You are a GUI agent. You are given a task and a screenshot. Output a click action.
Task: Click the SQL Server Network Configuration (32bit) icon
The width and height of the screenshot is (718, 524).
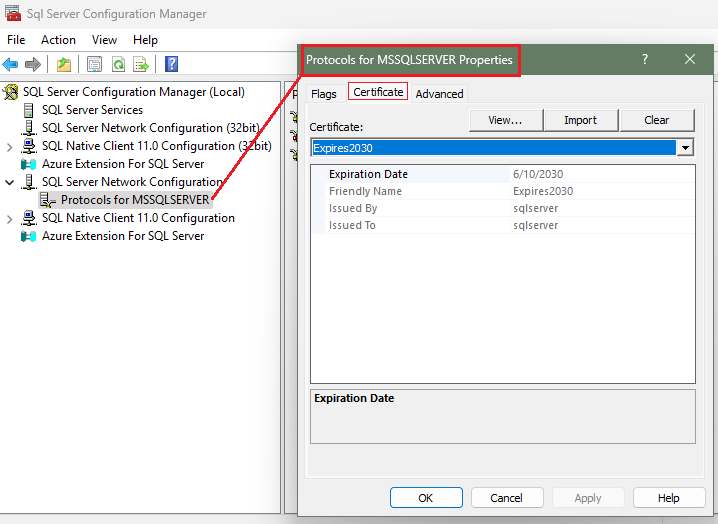[28, 128]
